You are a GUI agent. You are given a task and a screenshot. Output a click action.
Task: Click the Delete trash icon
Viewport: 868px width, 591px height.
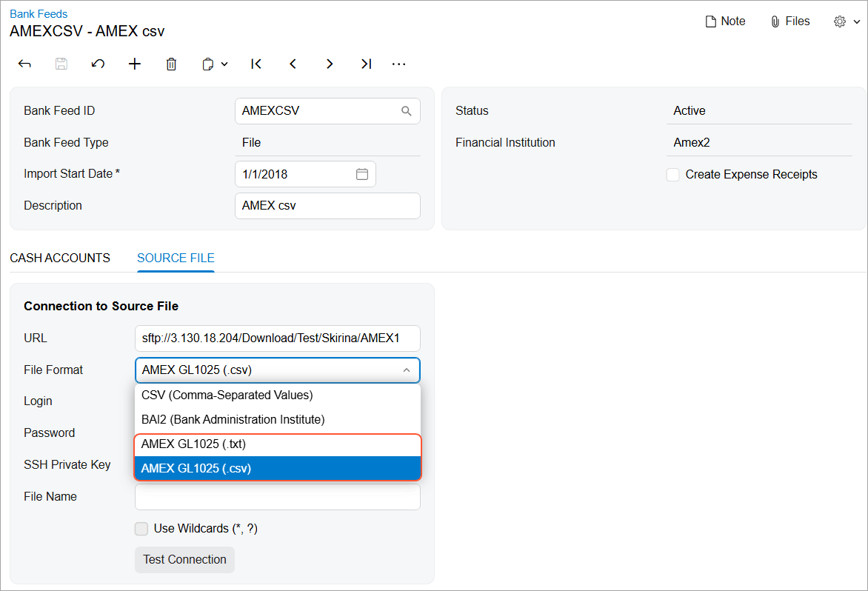pyautogui.click(x=171, y=64)
